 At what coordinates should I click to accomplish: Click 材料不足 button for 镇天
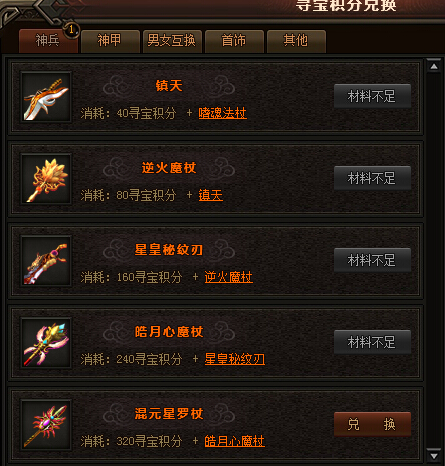[372, 96]
